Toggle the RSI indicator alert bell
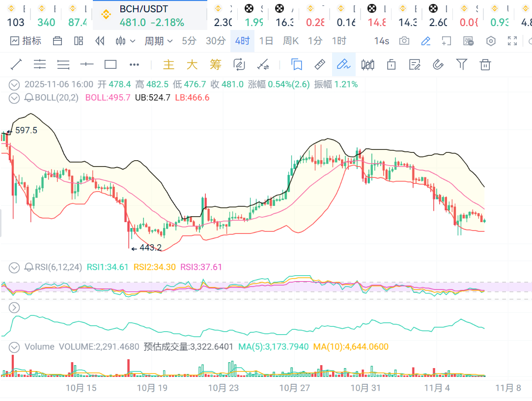 click(29, 267)
